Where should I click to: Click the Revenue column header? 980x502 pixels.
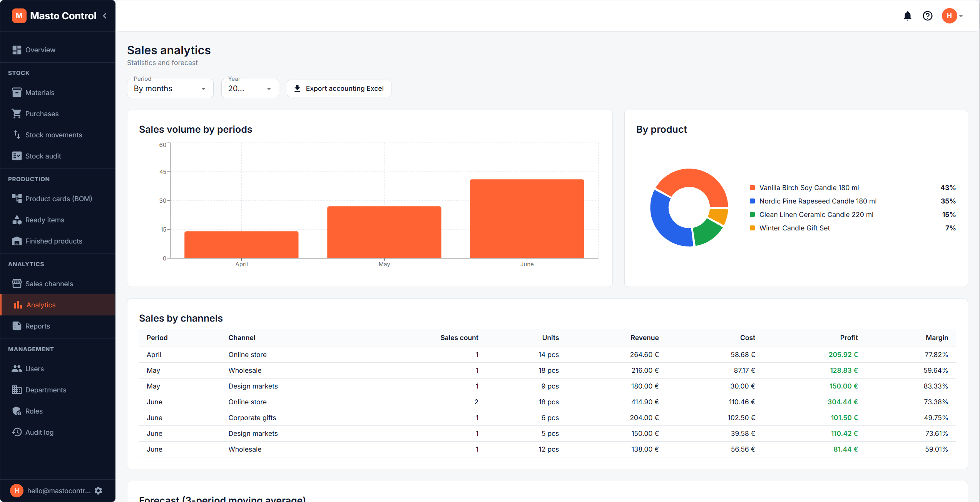coord(644,337)
